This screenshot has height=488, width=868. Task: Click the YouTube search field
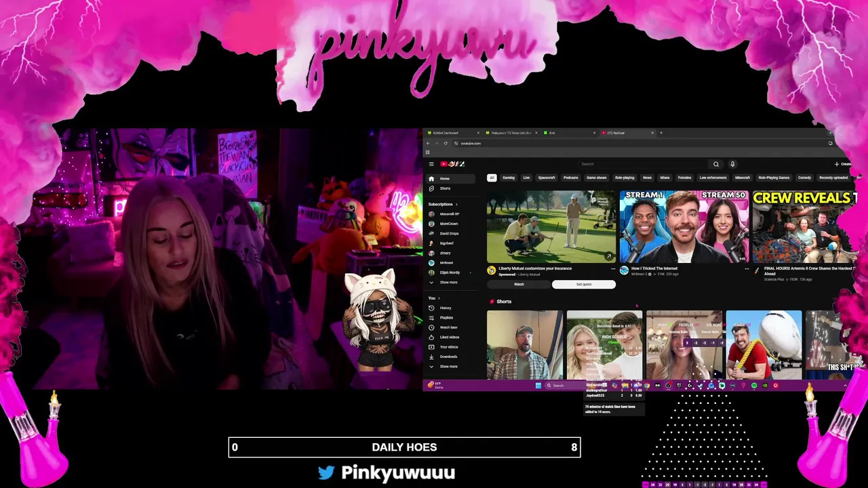pyautogui.click(x=643, y=164)
